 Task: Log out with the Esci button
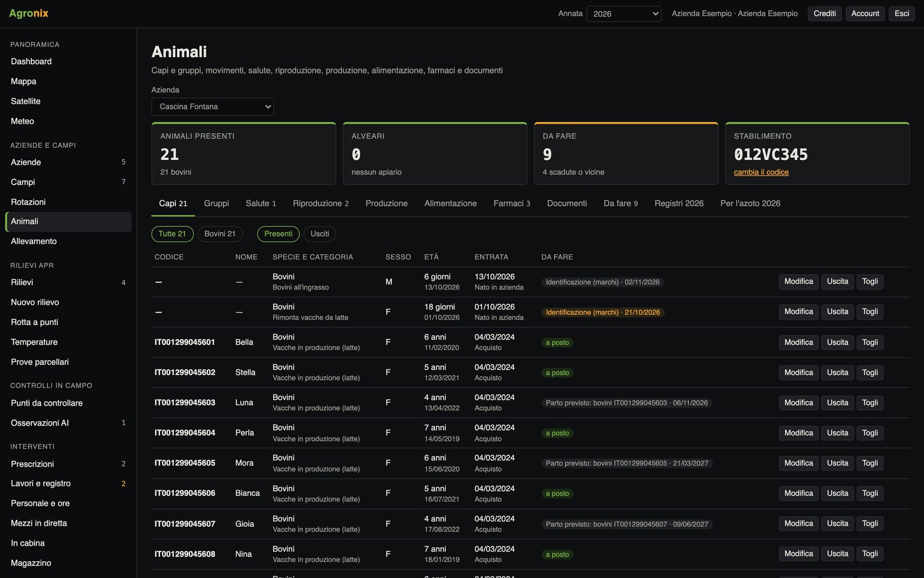901,13
